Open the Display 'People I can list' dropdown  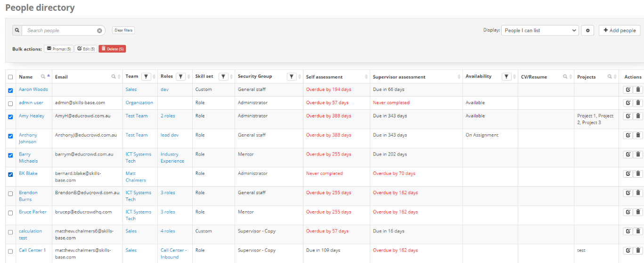coord(540,30)
